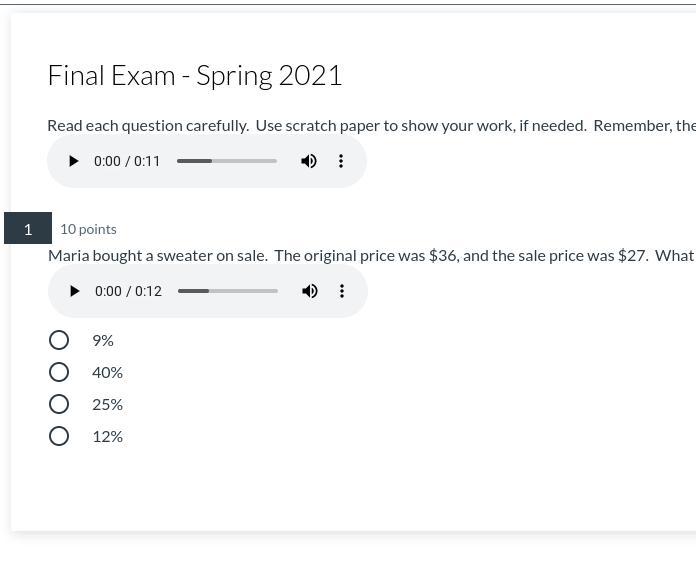Open more options on instructions audio player
696x583 pixels.
point(341,161)
